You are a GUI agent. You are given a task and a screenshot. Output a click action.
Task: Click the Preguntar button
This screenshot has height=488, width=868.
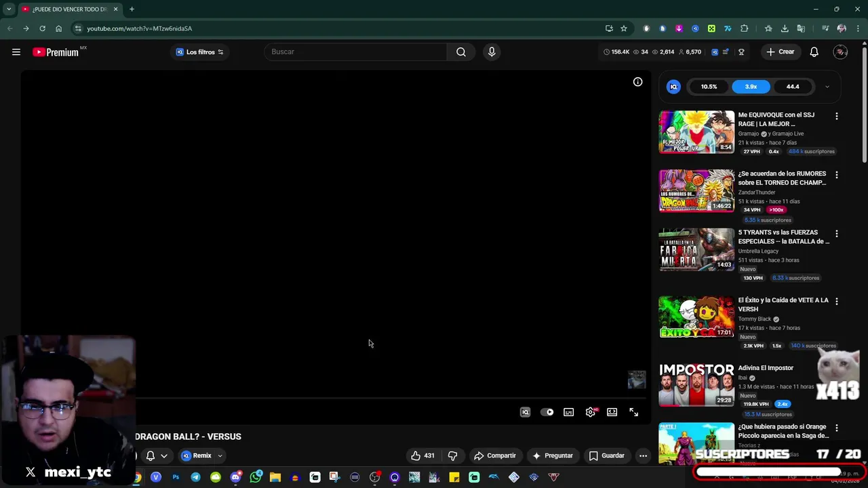(553, 455)
